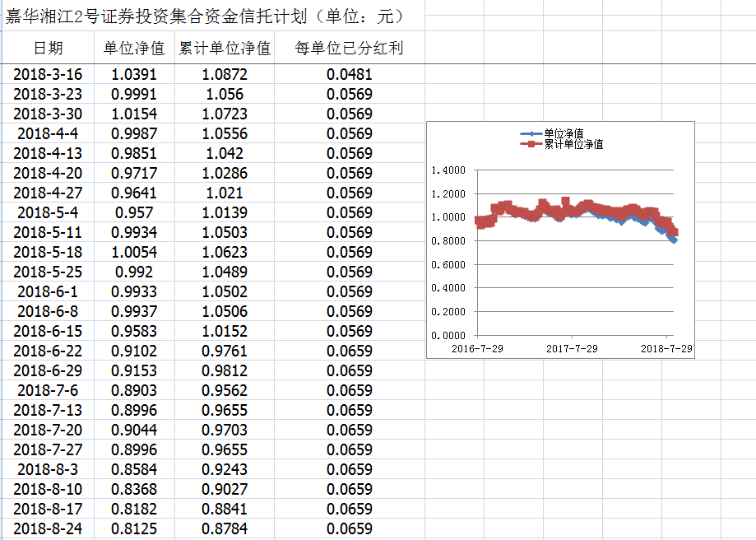Select date cell 2018-6-1
Image resolution: width=756 pixels, height=540 pixels.
49,292
